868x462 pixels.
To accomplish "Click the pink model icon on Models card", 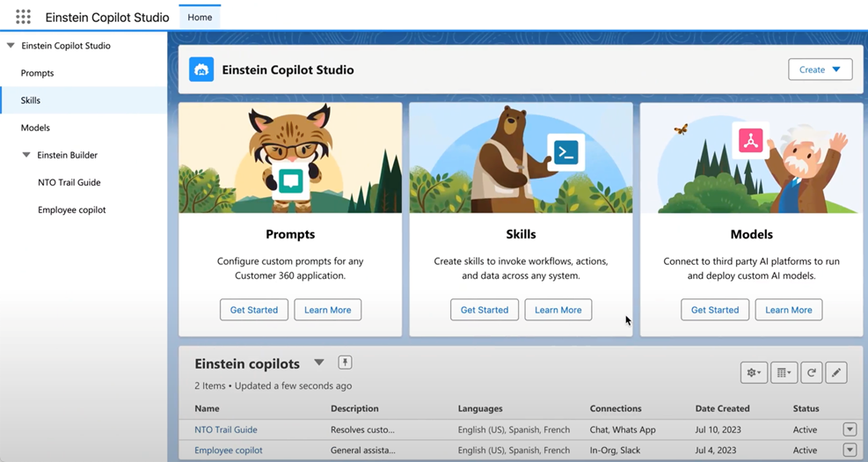I will coord(751,141).
